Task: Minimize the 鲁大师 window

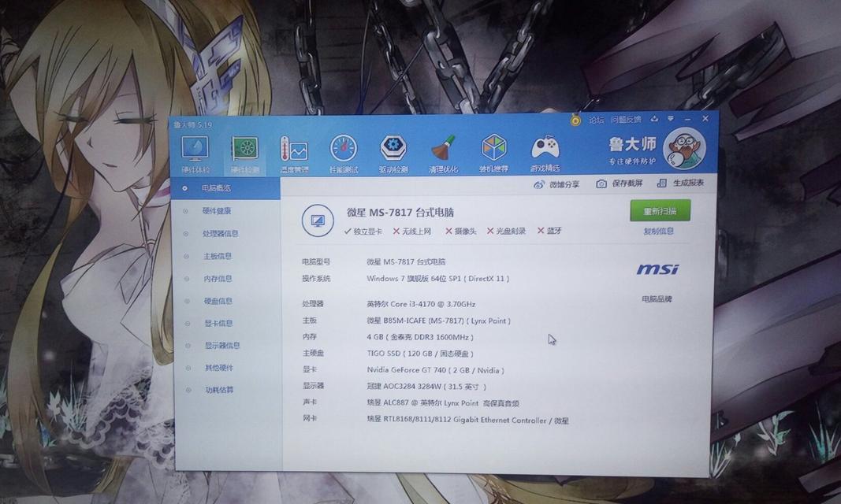Action: (x=687, y=118)
